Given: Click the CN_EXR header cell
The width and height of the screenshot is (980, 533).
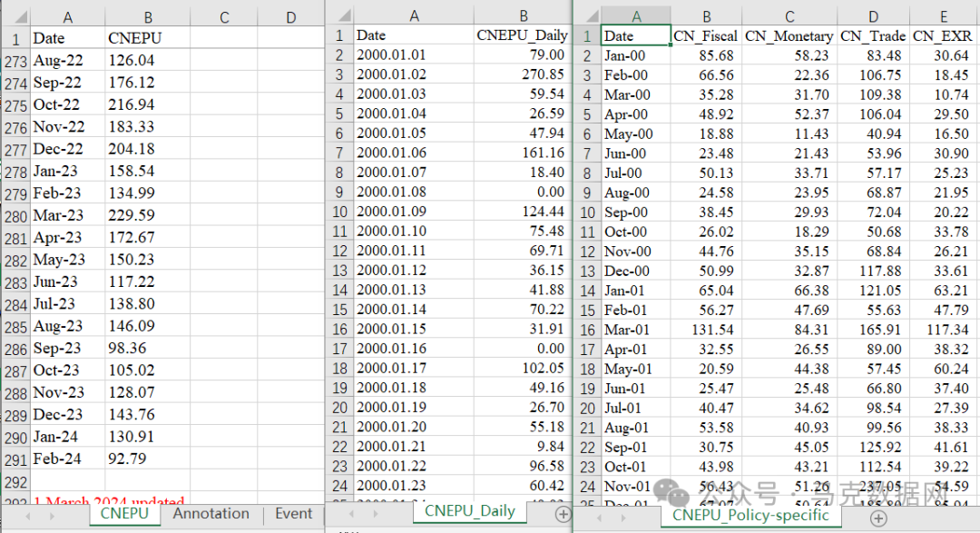Looking at the screenshot, I should tap(943, 36).
